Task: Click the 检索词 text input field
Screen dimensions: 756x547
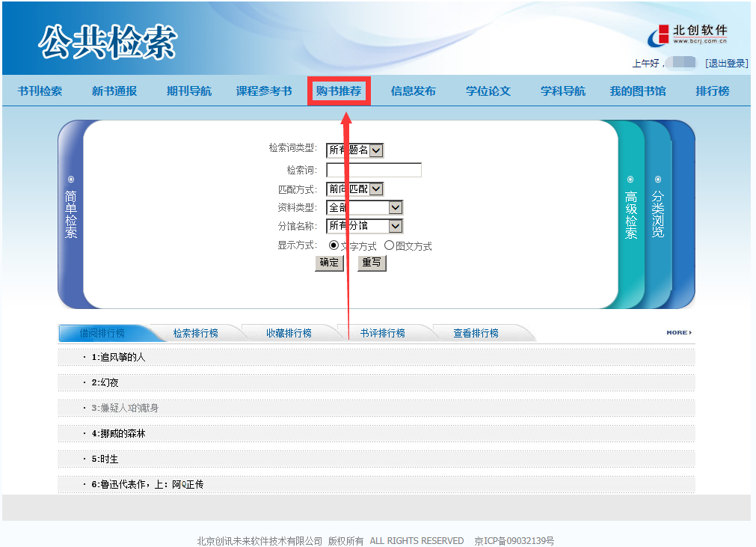Action: 374,170
